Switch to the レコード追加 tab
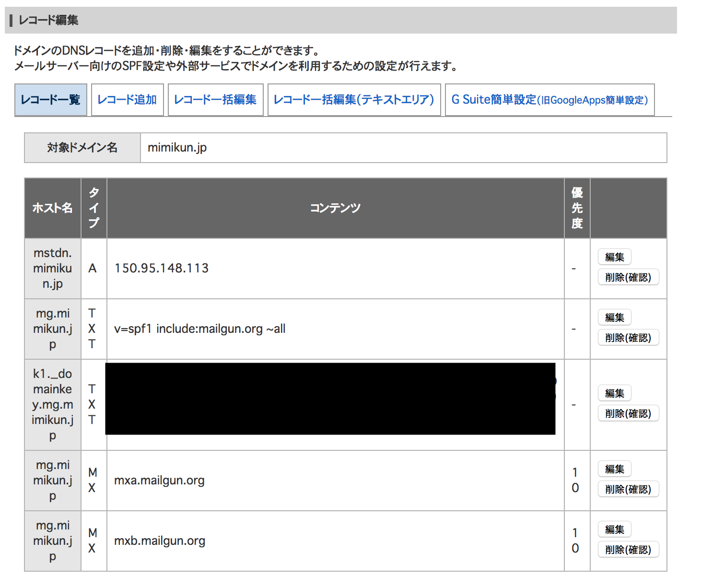This screenshot has width=701, height=588. (127, 100)
